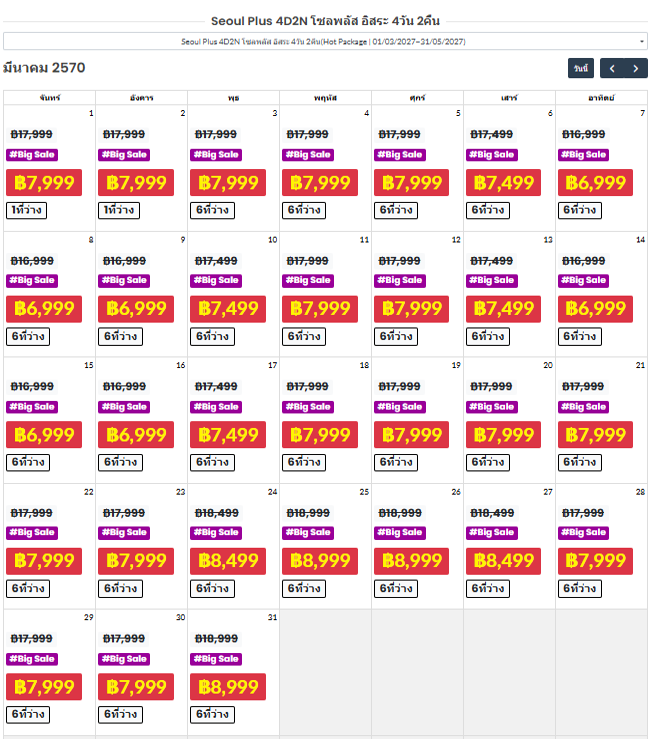
Task: Select ฿6,999 price on March 15
Action: (x=44, y=435)
